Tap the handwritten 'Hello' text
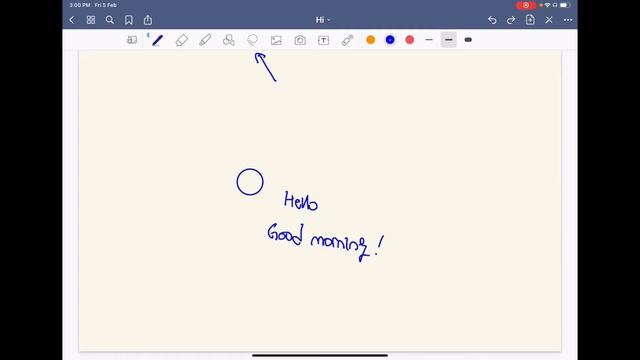The image size is (640, 360). pos(301,201)
